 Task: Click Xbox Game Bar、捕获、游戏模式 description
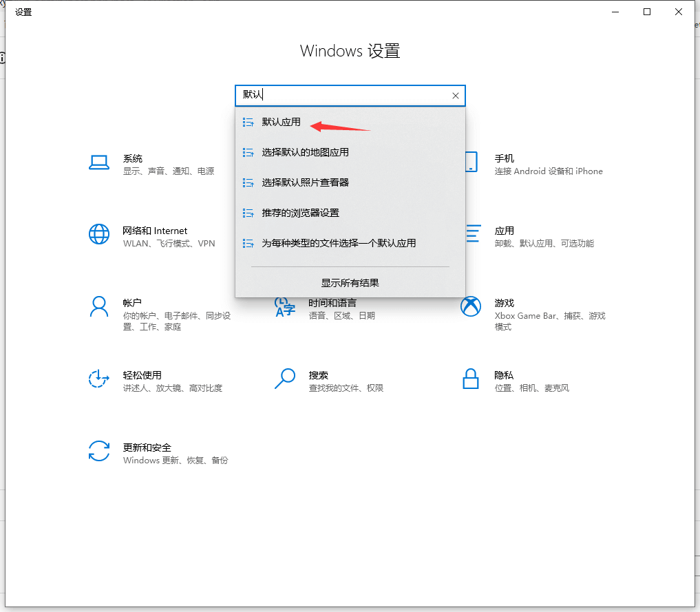click(549, 321)
